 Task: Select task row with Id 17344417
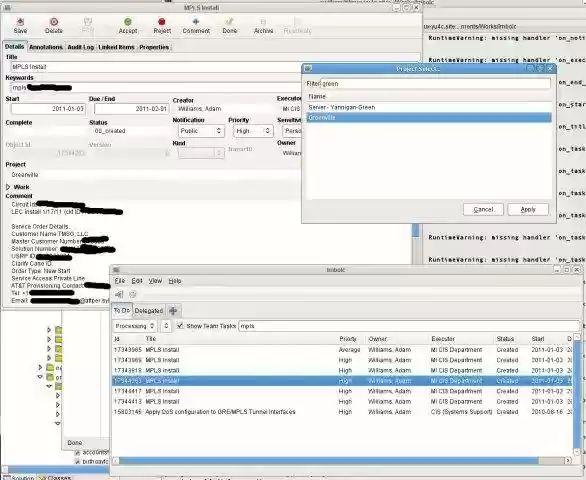coord(342,391)
